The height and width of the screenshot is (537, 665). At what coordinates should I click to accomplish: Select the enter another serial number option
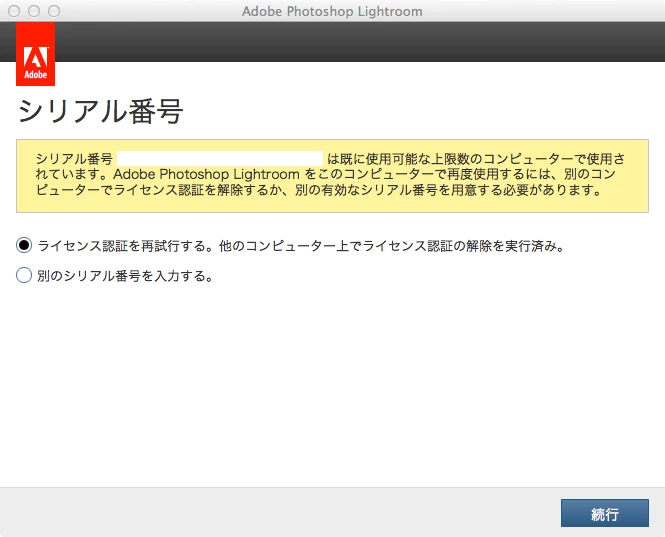pyautogui.click(x=24, y=275)
